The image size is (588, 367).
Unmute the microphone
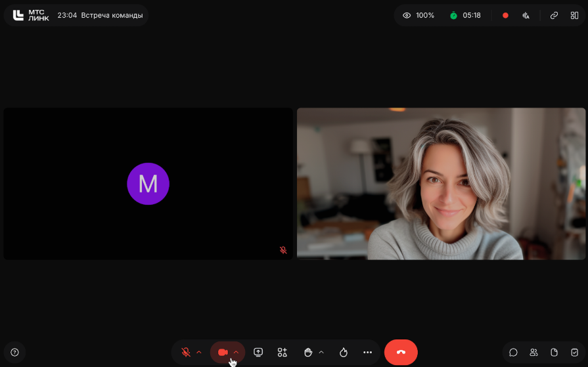[x=186, y=353]
